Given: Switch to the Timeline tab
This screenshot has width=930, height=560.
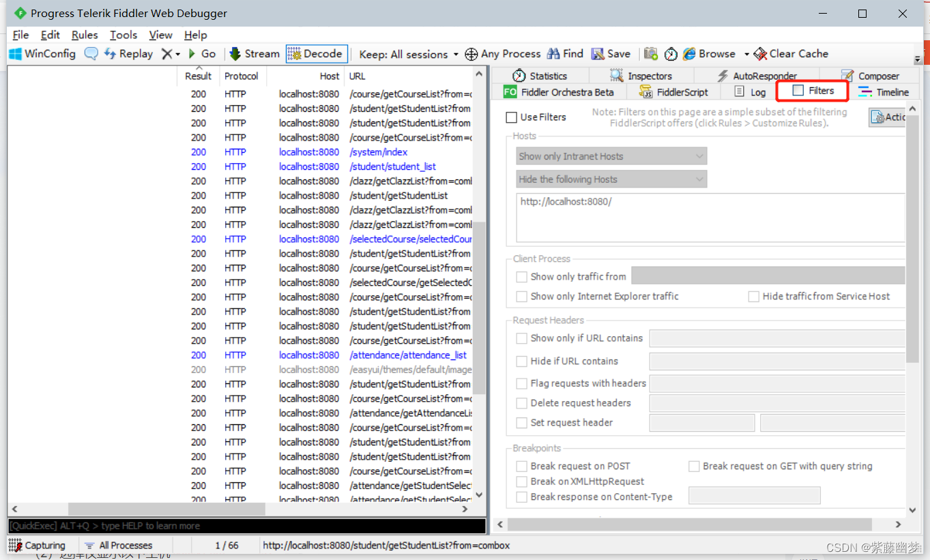Looking at the screenshot, I should (884, 92).
